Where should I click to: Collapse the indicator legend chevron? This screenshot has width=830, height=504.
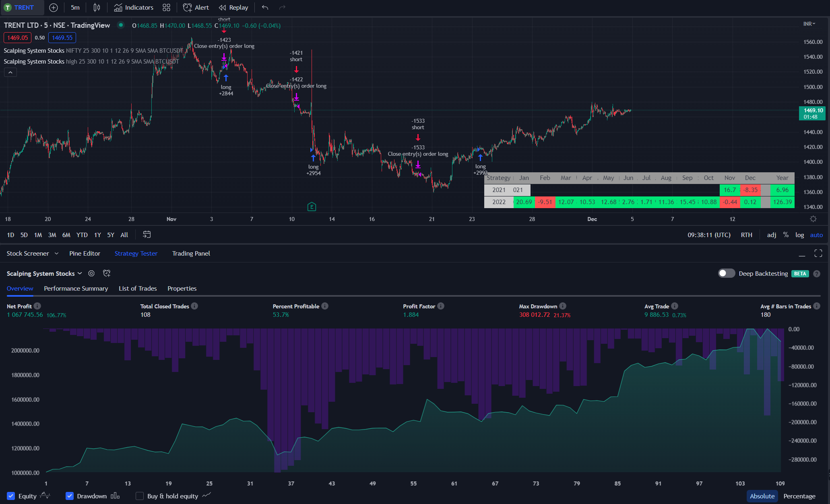coord(10,72)
